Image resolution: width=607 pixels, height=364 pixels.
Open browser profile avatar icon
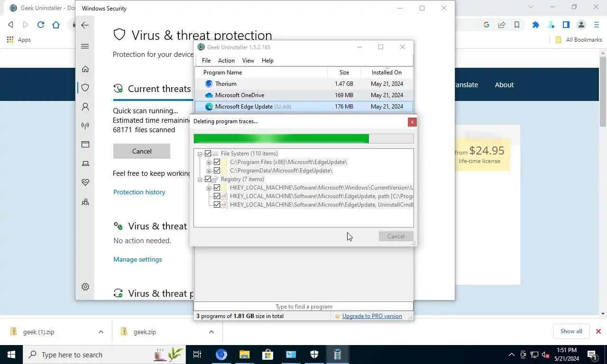tap(581, 25)
